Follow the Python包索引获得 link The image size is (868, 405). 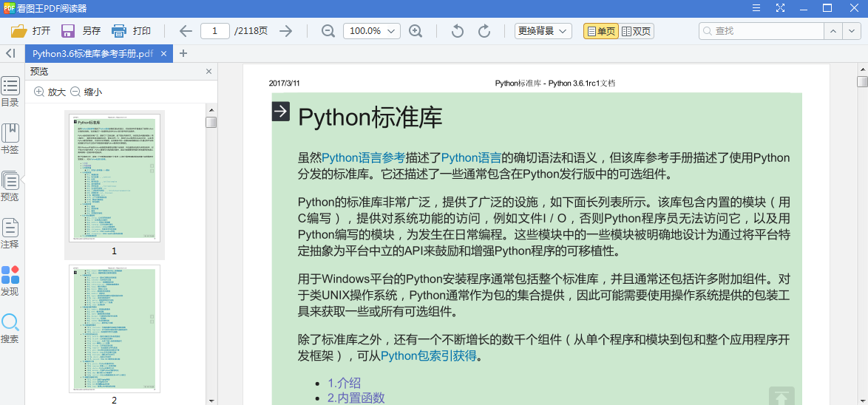click(x=429, y=355)
